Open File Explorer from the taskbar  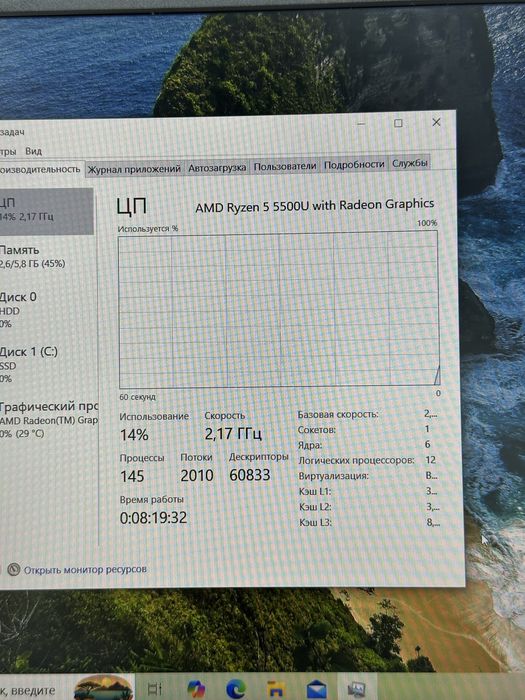pos(275,690)
